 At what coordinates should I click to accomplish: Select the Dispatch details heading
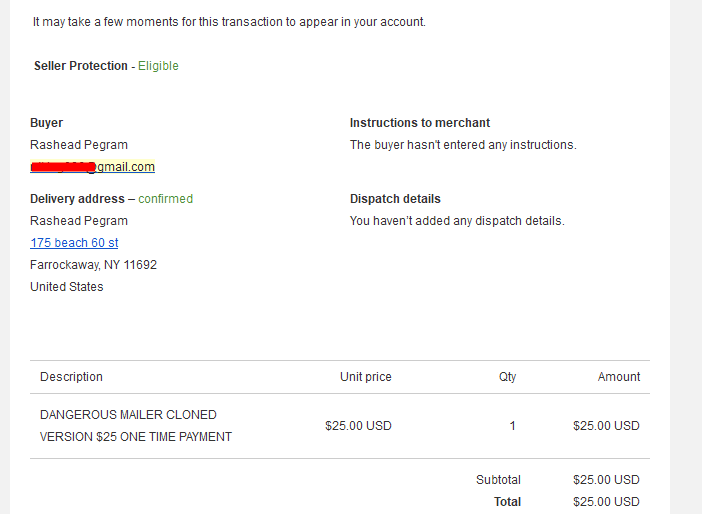tap(395, 199)
